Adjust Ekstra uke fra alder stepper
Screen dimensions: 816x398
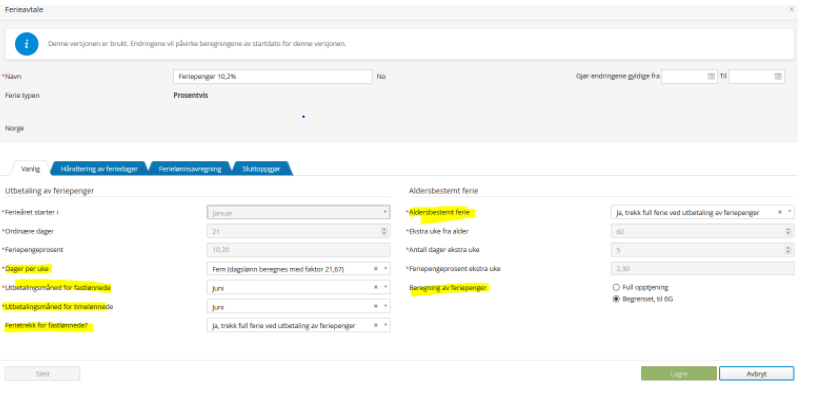[x=789, y=231]
